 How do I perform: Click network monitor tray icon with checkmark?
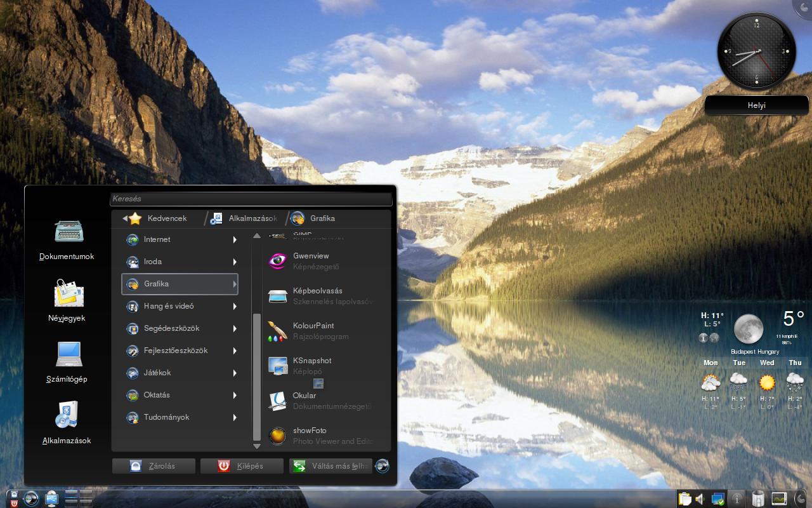coord(718,499)
